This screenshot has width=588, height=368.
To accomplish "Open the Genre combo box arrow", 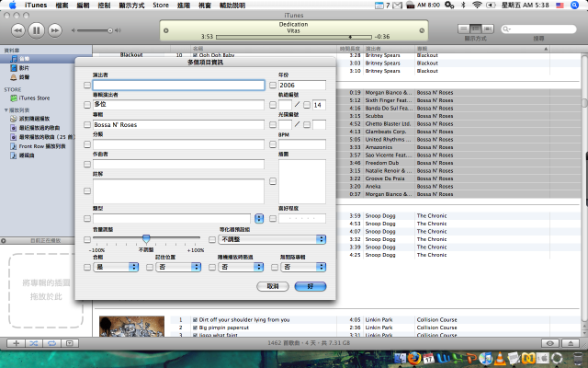I will coord(259,219).
